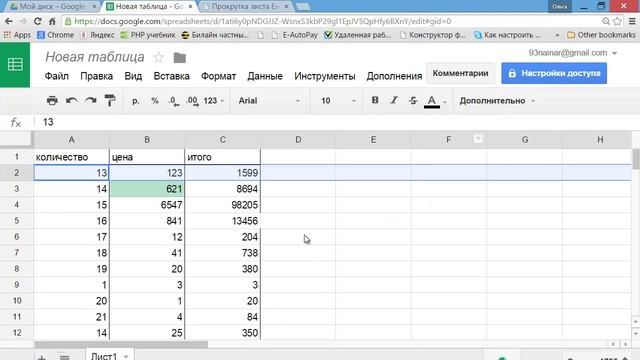Screen dimensions: 640x360
Task: Select column B header
Action: point(147,140)
